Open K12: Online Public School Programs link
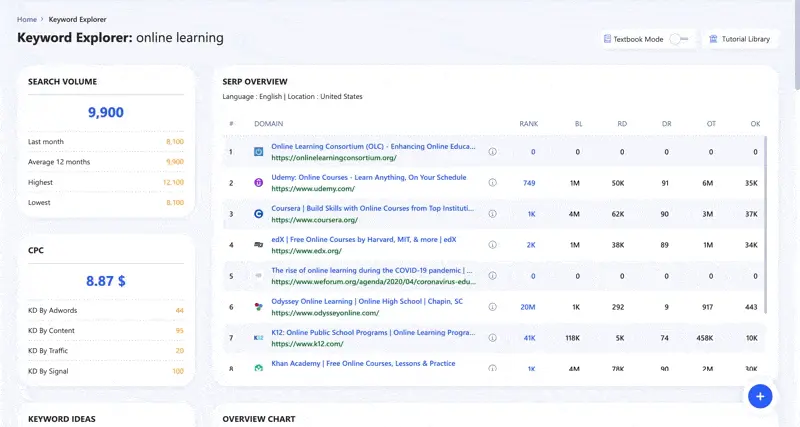Screen dimensions: 800x427 [373, 333]
